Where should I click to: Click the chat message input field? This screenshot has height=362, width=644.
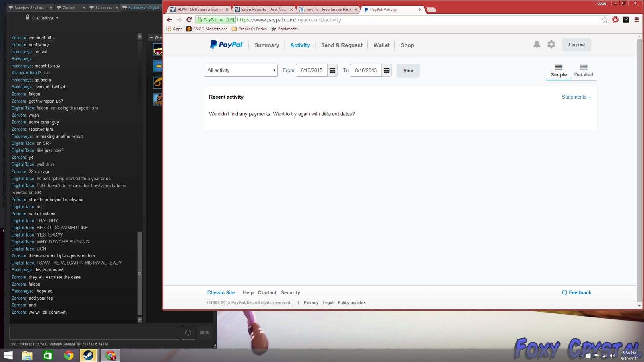tap(94, 333)
